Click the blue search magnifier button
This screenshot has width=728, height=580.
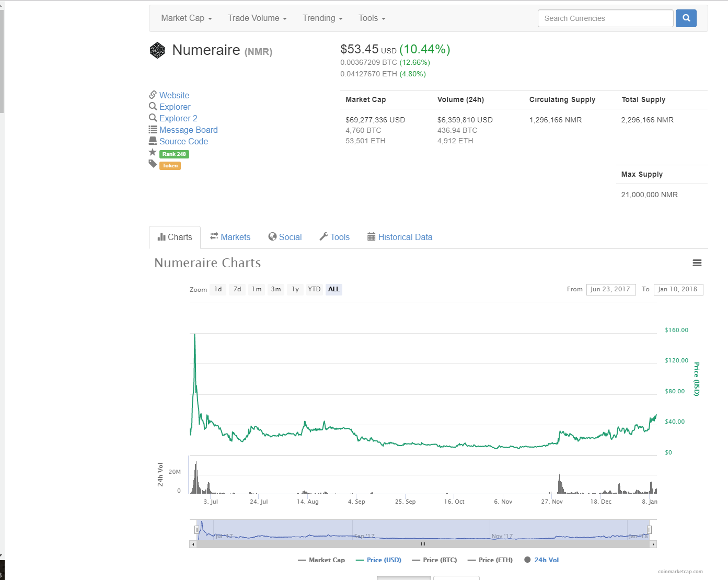coord(686,18)
